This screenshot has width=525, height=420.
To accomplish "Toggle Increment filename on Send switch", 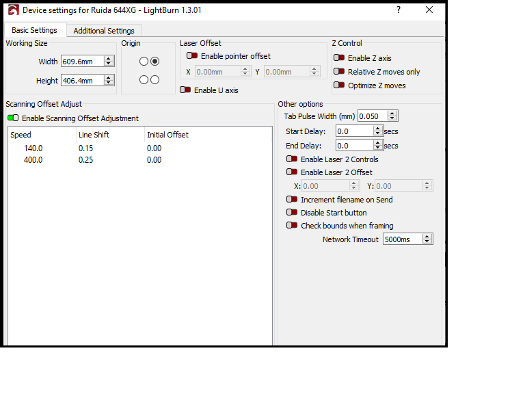I will [292, 199].
